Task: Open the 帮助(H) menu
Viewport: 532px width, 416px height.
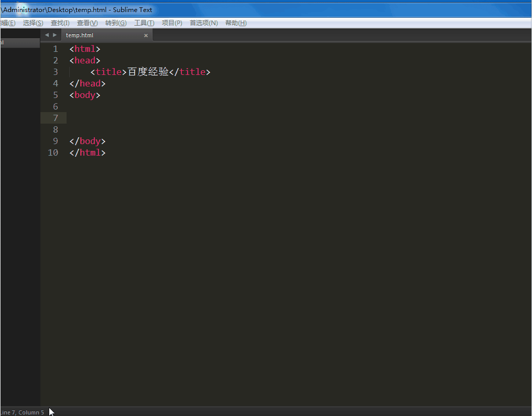Action: pos(236,23)
